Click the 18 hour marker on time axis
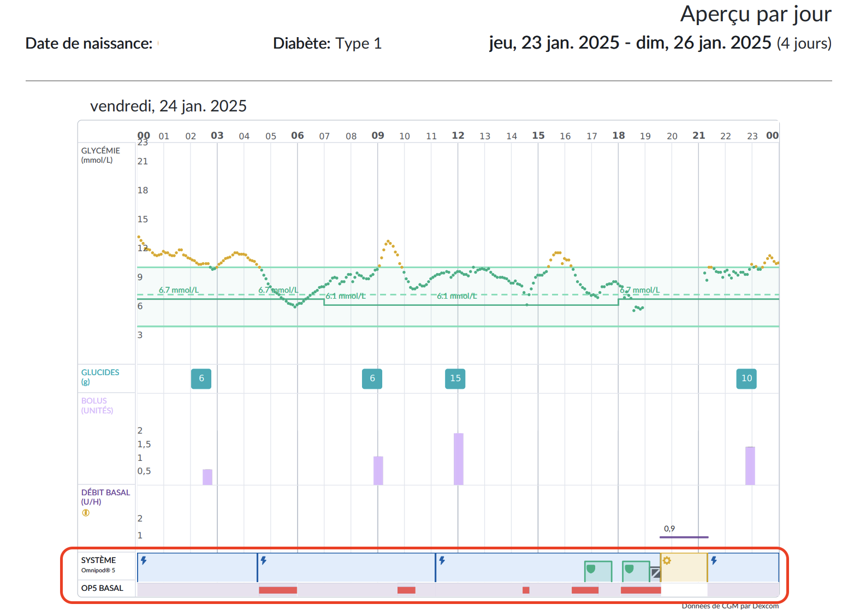This screenshot has height=616, width=854. click(619, 135)
